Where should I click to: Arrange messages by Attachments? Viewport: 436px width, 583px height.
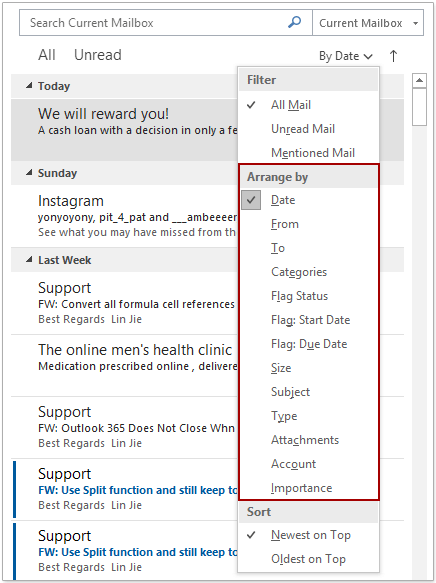[x=309, y=440]
